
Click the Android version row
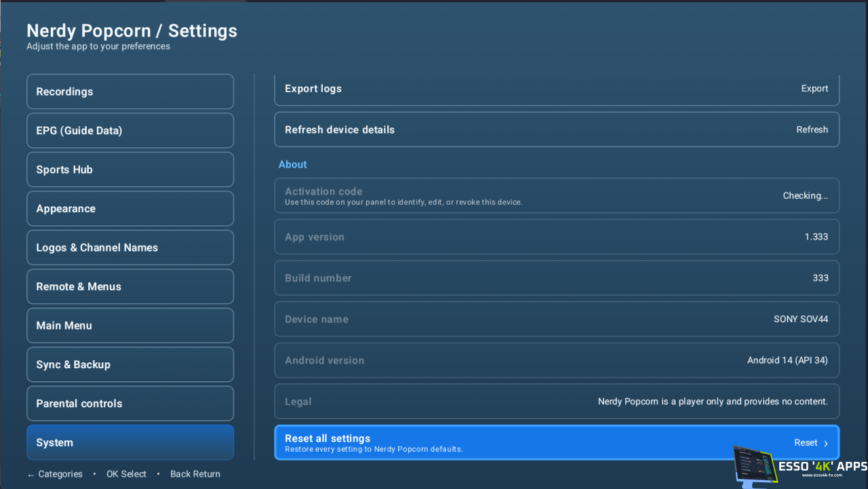tap(557, 360)
